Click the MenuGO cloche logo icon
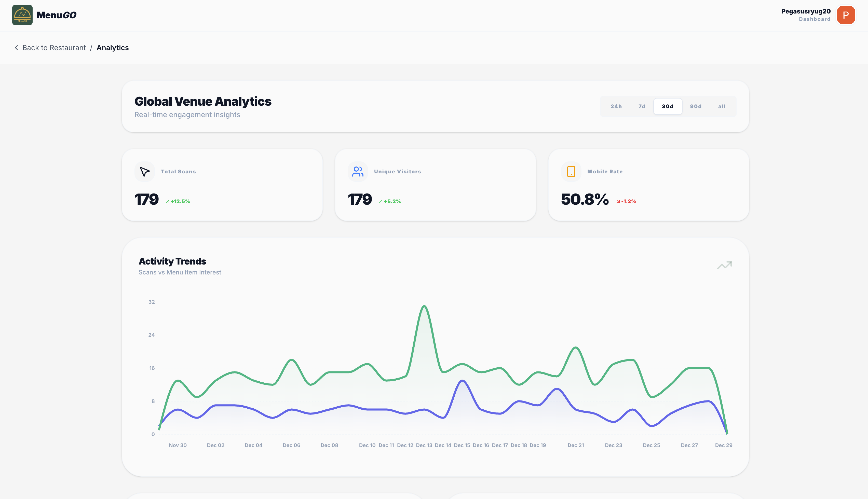 22,15
